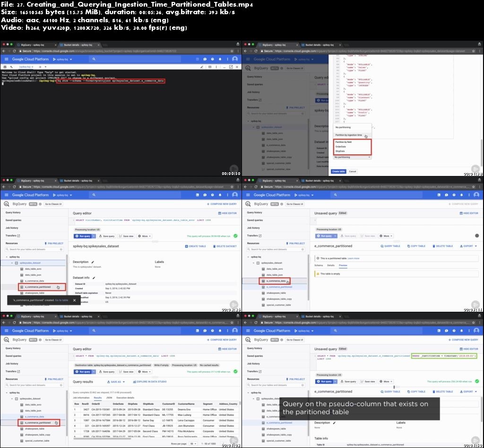
Task: Click COPY TABLE in 'table is empty' frame
Action: click(416, 246)
